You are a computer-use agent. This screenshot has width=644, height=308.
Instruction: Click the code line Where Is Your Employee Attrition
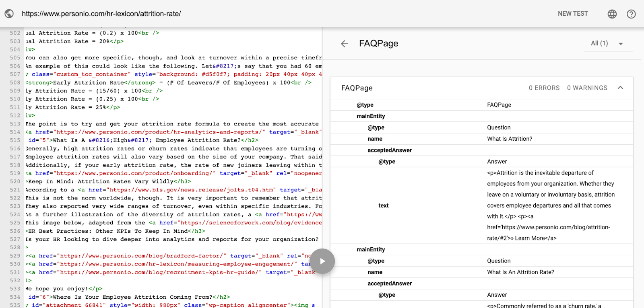coord(128,297)
